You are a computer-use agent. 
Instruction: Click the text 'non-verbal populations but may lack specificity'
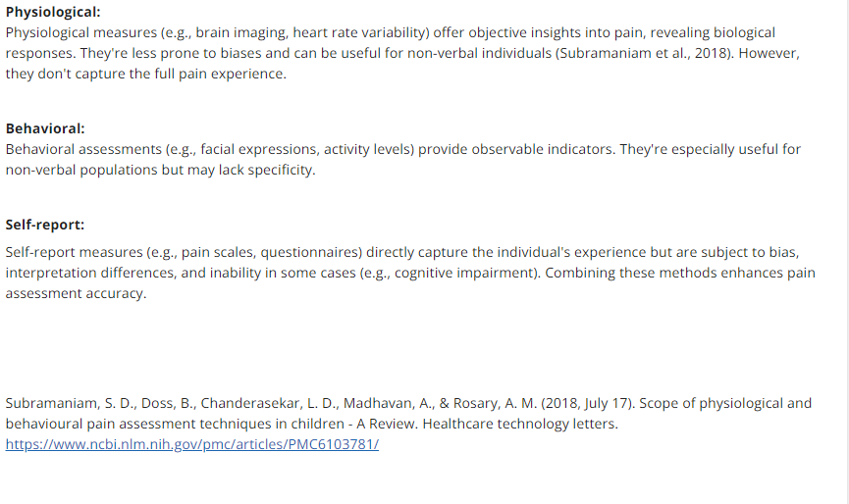160,170
